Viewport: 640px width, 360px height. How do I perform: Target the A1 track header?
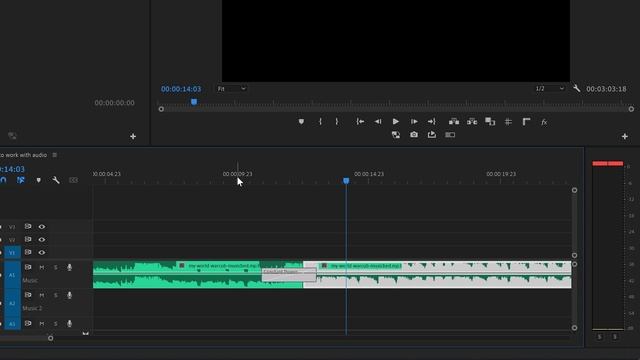pos(12,275)
